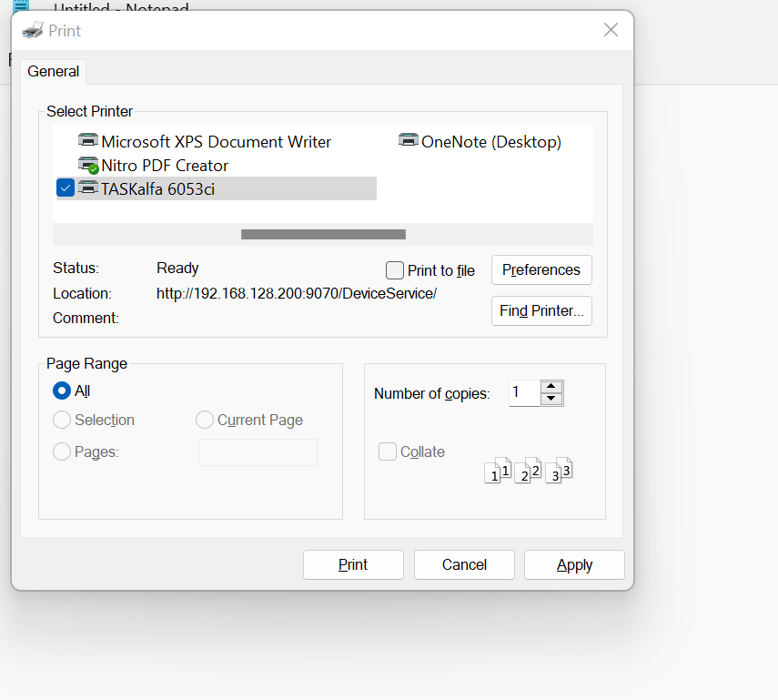Toggle the Collate checkbox
This screenshot has height=700, width=778.
(388, 451)
